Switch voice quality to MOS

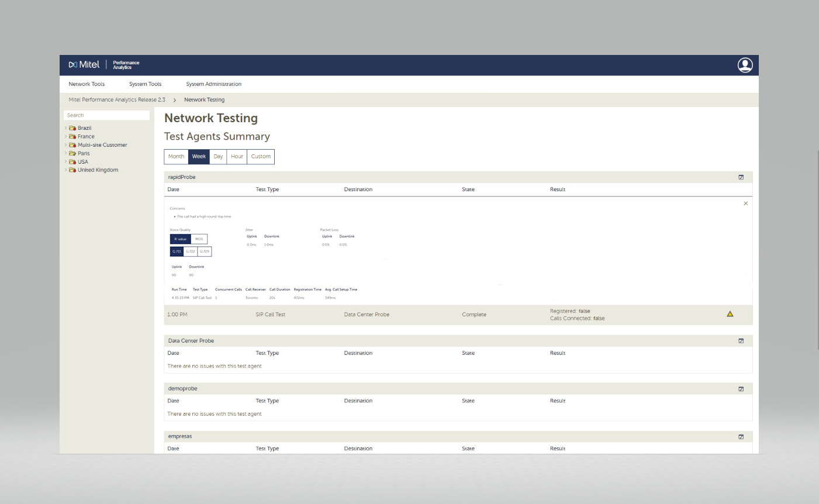199,239
